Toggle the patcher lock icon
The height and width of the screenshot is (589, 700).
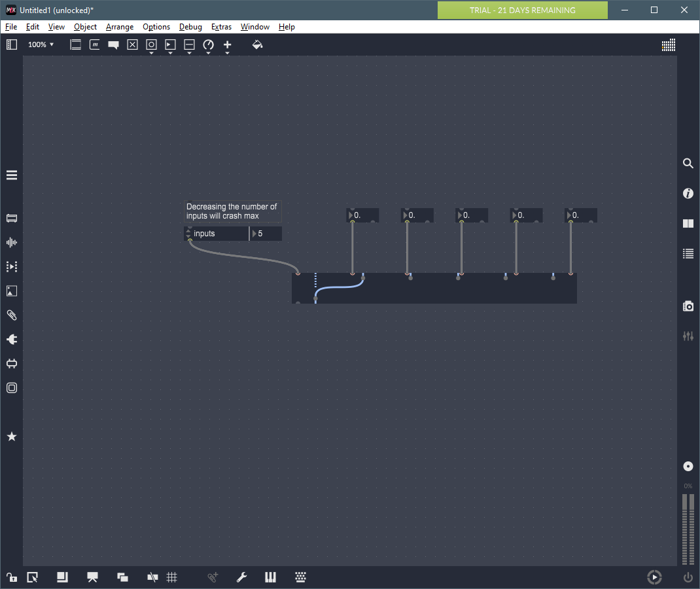(x=12, y=577)
